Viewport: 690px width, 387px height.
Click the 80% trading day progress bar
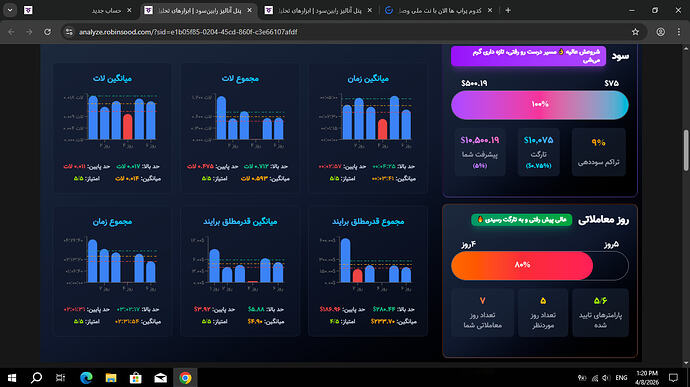pyautogui.click(x=540, y=265)
